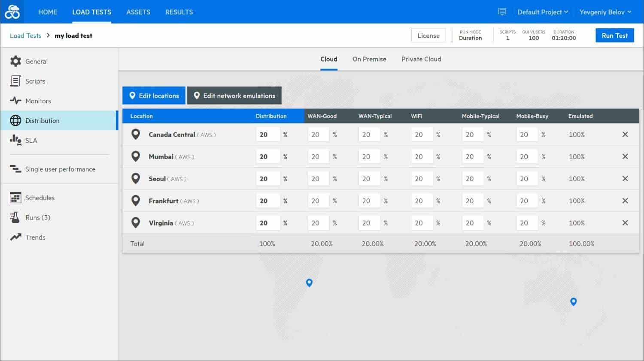Click the Mumbai location pin icon

point(136,156)
